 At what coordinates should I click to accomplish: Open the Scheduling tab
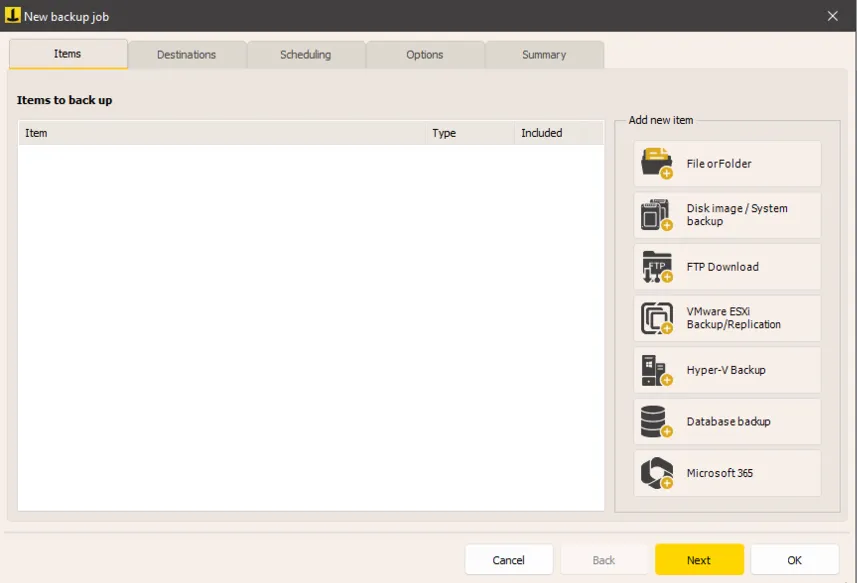[x=306, y=55]
